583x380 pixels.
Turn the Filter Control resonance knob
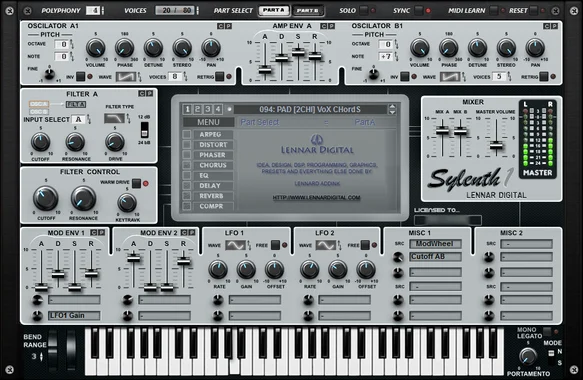pyautogui.click(x=83, y=199)
